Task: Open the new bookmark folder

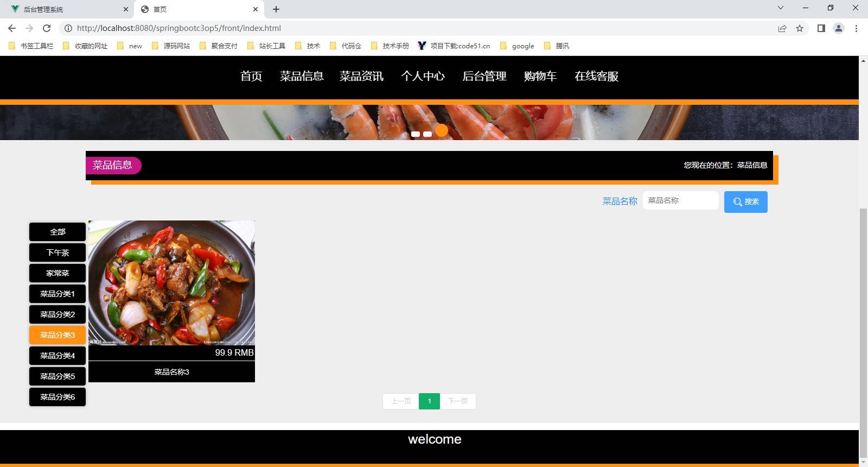Action: coord(130,46)
